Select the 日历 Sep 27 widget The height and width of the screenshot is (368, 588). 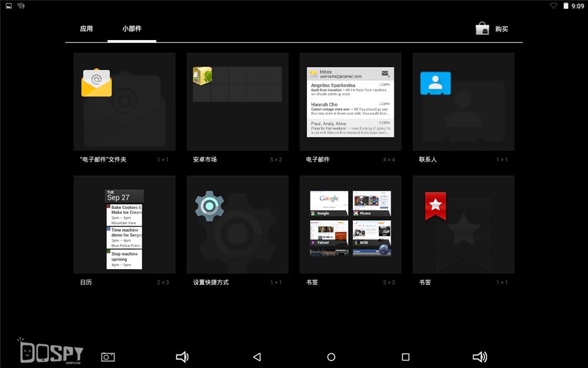coord(123,225)
